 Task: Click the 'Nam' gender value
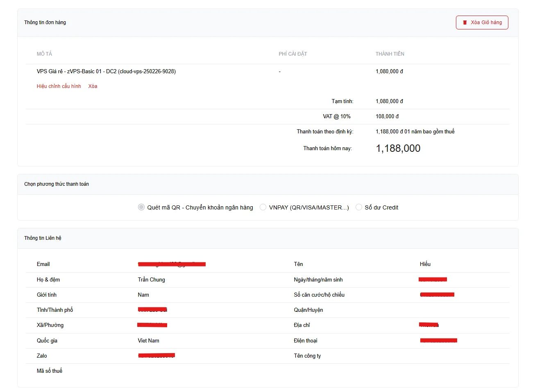click(143, 295)
